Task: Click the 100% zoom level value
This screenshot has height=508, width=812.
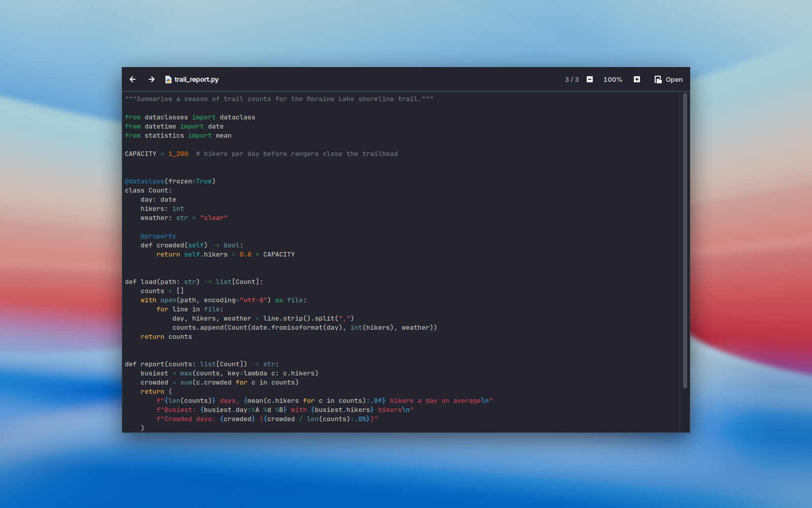Action: point(613,80)
